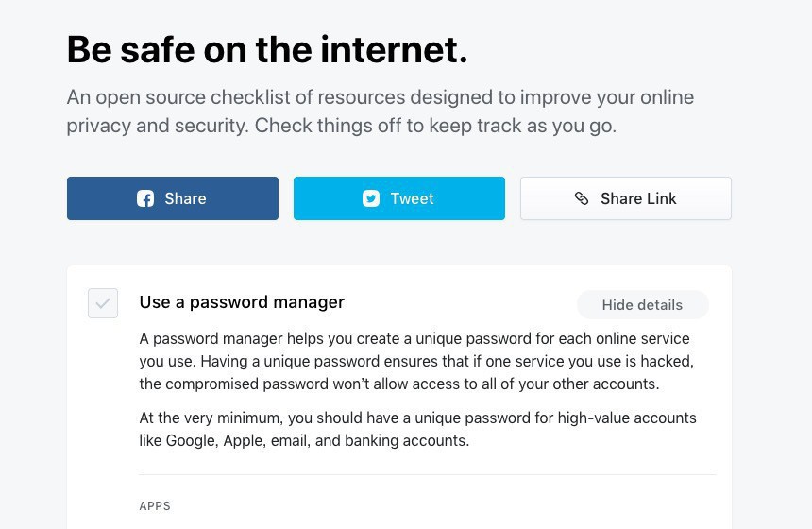Click the "An open source checklist" subtitle line
Image resolution: width=812 pixels, height=529 pixels.
coord(380,98)
